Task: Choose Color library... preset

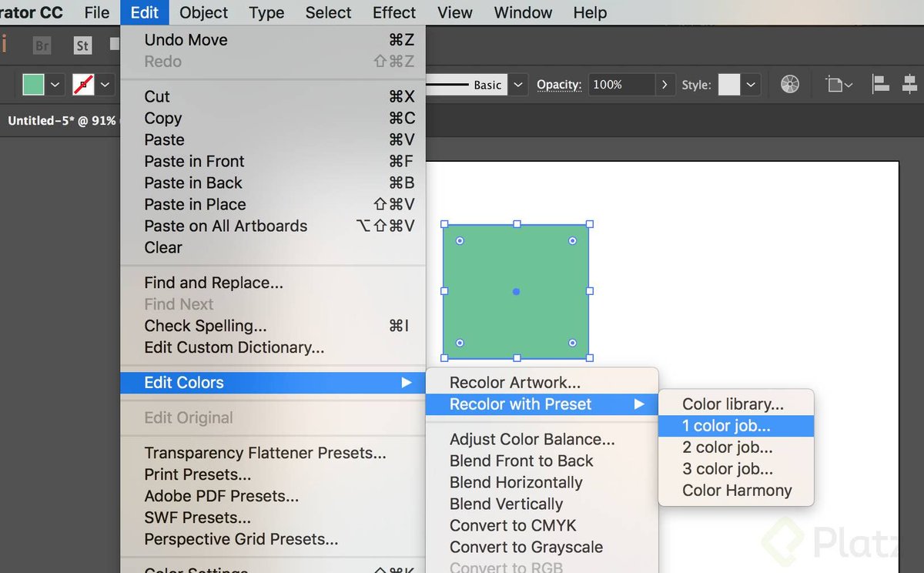Action: pyautogui.click(x=736, y=404)
